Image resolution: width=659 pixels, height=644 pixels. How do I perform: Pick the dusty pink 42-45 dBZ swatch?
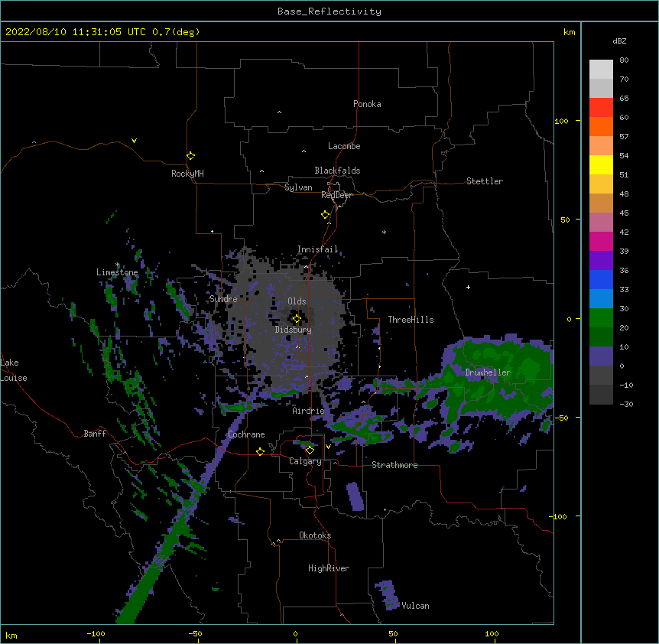click(601, 223)
